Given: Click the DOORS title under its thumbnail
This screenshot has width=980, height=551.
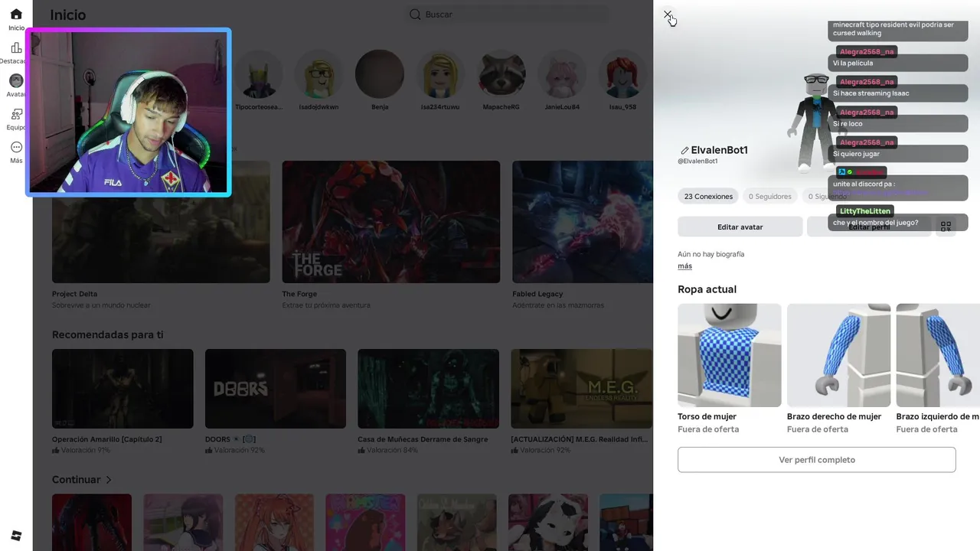Looking at the screenshot, I should click(230, 439).
